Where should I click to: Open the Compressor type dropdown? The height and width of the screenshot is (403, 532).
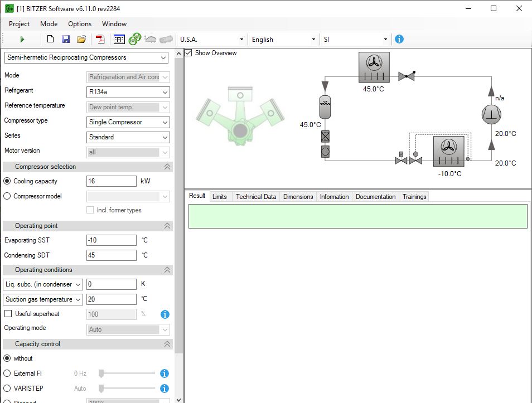[128, 122]
